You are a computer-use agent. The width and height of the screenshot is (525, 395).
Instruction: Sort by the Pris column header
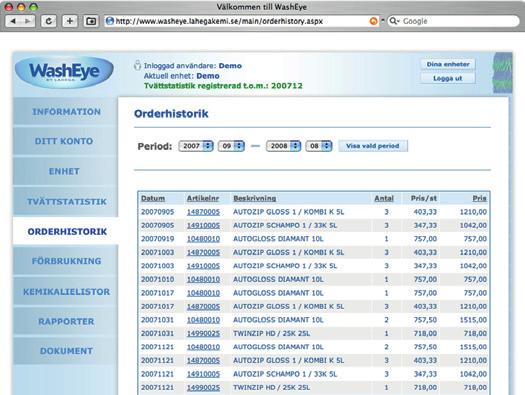pos(479,198)
